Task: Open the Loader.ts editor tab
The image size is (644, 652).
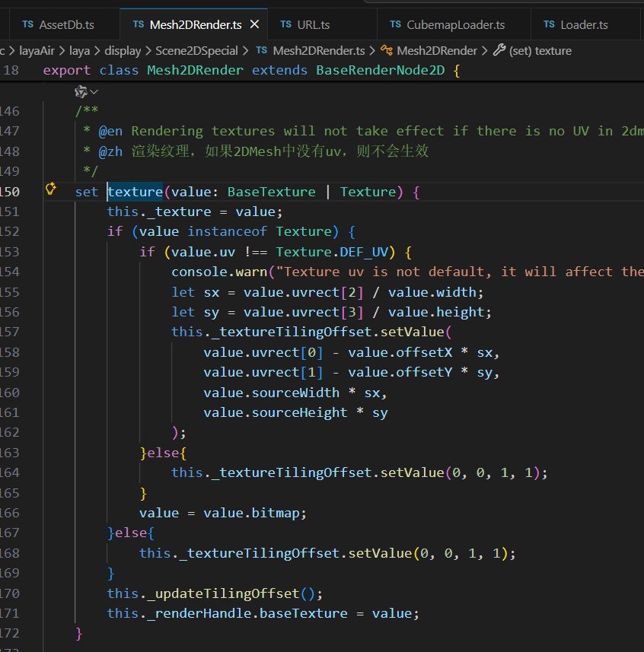Action: [584, 24]
